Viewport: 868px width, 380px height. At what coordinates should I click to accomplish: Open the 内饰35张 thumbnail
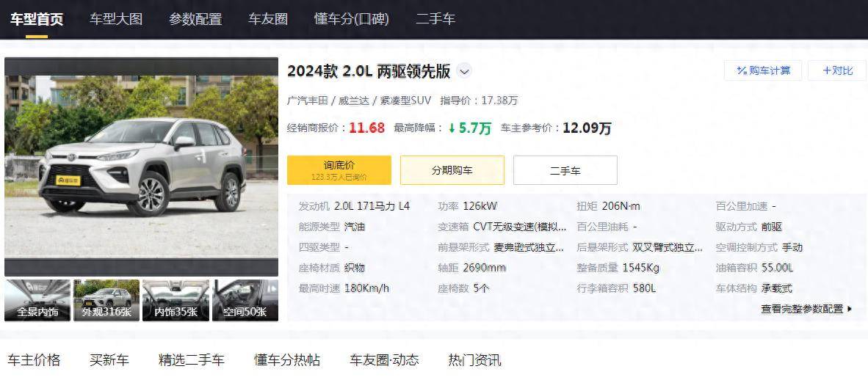coord(176,300)
